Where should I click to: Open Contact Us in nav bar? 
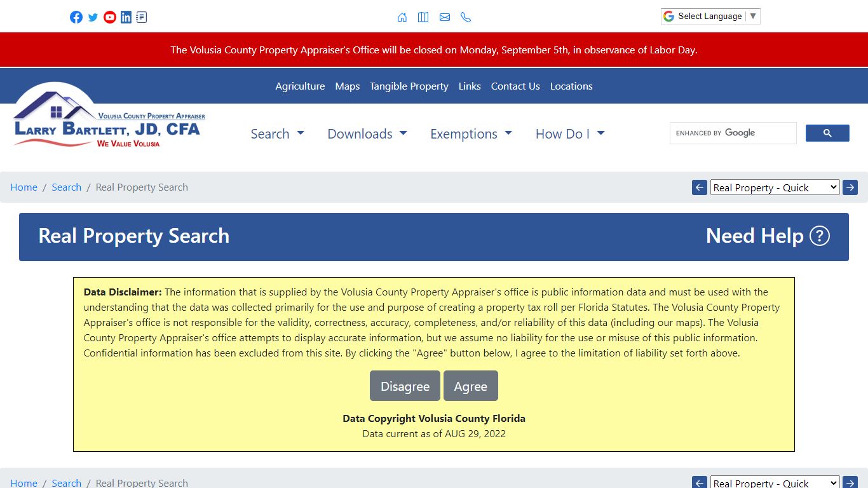tap(515, 86)
